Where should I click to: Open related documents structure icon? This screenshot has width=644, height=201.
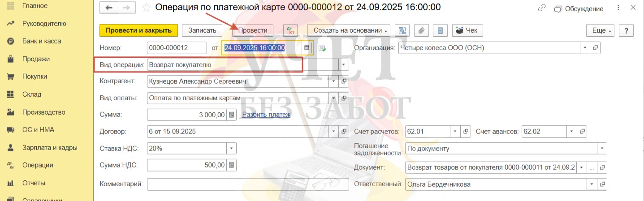[x=402, y=30]
